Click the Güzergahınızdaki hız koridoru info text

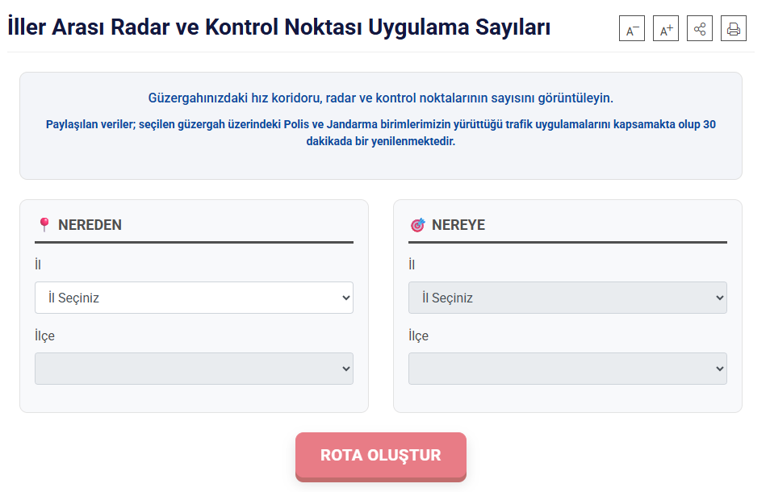pyautogui.click(x=380, y=98)
